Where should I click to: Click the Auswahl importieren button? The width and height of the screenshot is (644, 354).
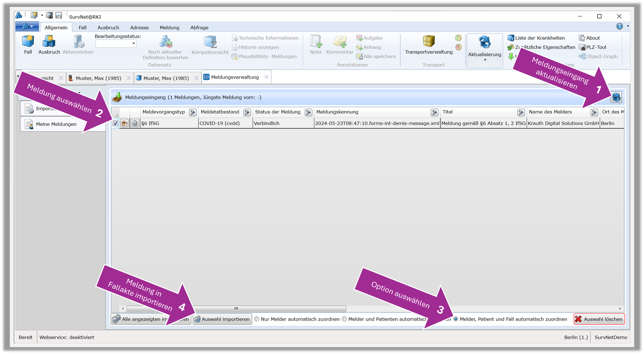pyautogui.click(x=222, y=319)
